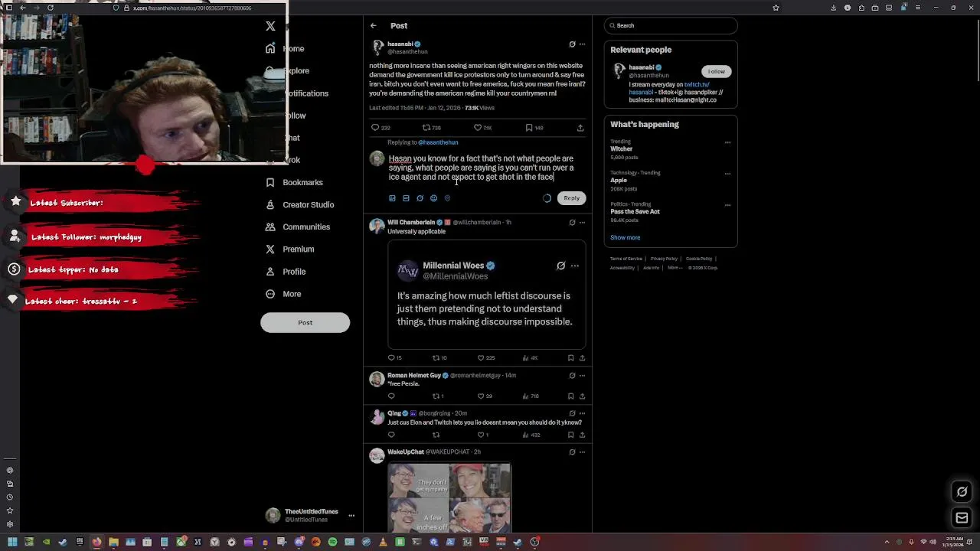Image resolution: width=980 pixels, height=551 pixels.
Task: Reply to Will Chamberlain's post, 15 replies
Action: pos(394,358)
